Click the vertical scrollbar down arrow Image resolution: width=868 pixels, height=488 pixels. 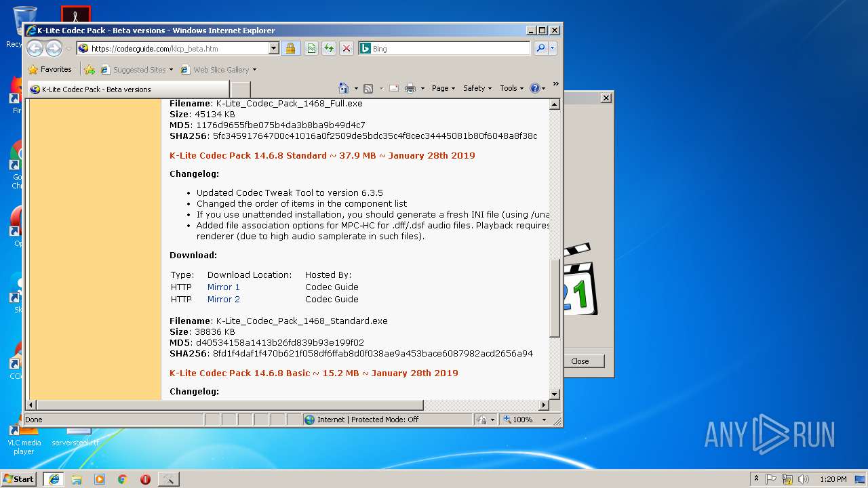(x=554, y=394)
